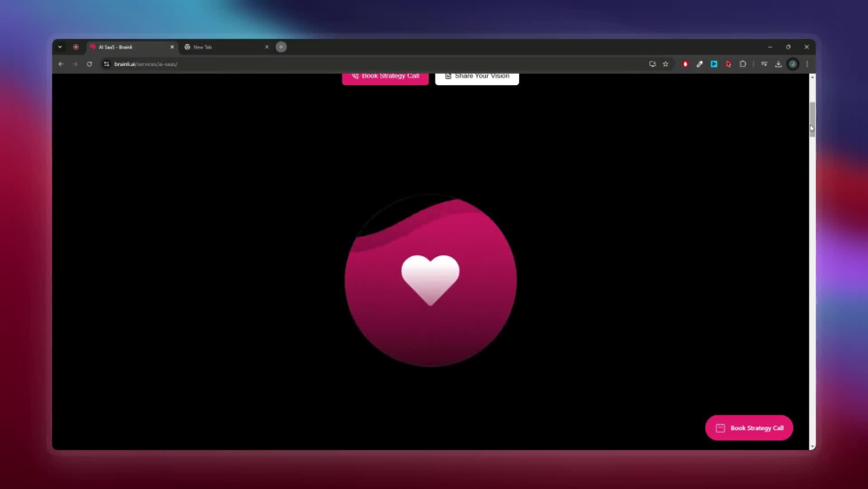Open the blue play-button extension

click(714, 64)
